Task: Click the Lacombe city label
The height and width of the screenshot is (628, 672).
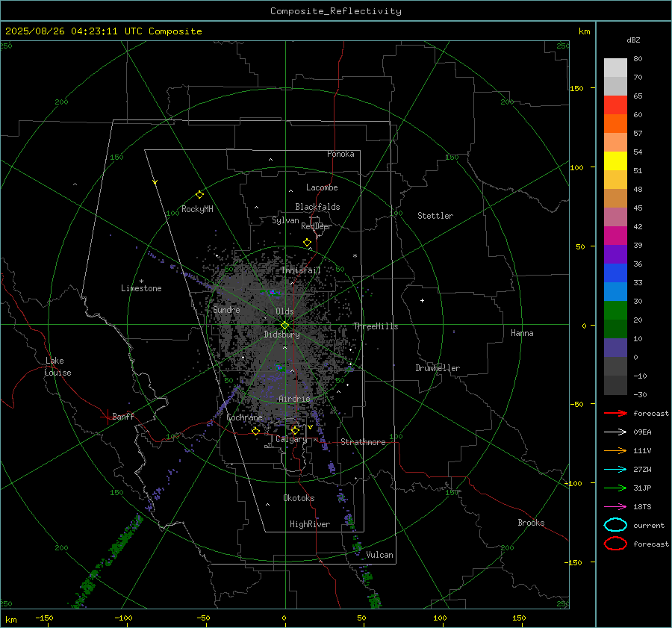Action: 322,187
